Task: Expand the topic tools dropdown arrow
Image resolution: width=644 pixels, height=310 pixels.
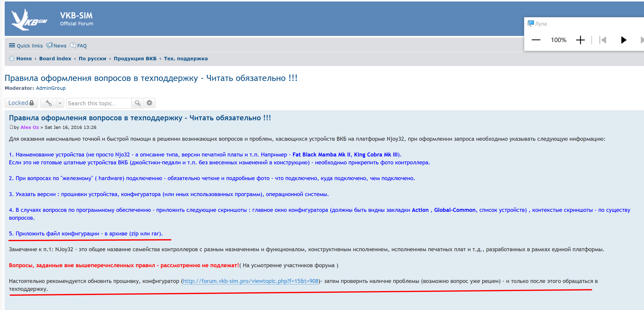Action: coord(60,103)
